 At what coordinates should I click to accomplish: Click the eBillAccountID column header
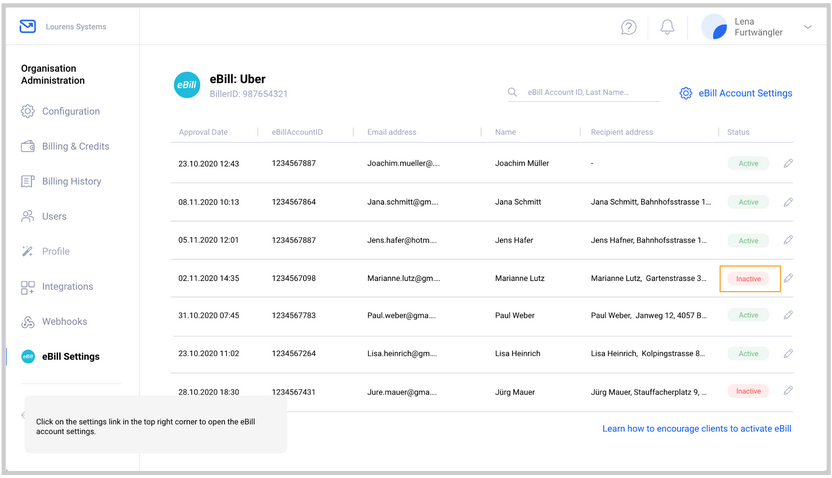(297, 132)
